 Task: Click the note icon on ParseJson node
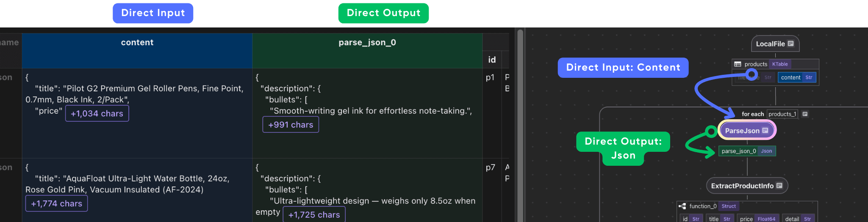pos(765,131)
